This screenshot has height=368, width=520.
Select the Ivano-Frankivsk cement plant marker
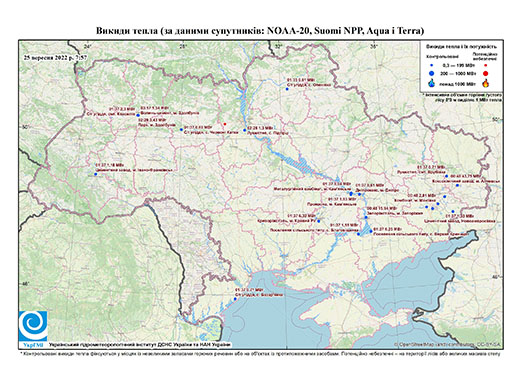pyautogui.click(x=95, y=174)
